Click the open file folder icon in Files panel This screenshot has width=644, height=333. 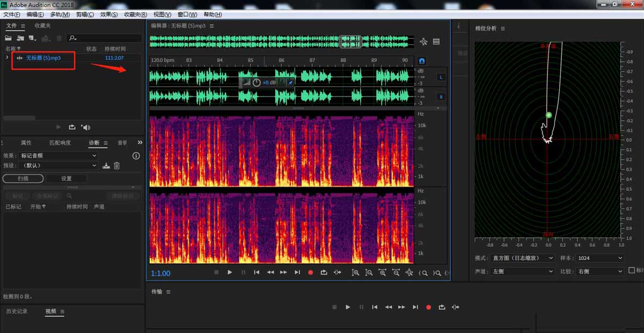tap(8, 38)
